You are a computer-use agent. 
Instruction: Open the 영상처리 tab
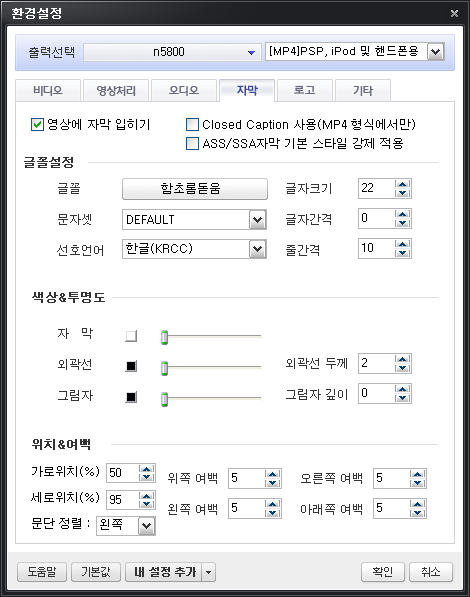(x=116, y=90)
